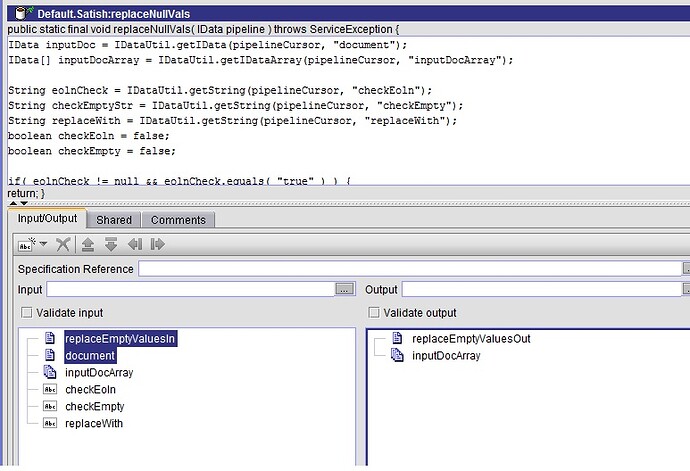Click the String replaceWith code line

[x=232, y=121]
